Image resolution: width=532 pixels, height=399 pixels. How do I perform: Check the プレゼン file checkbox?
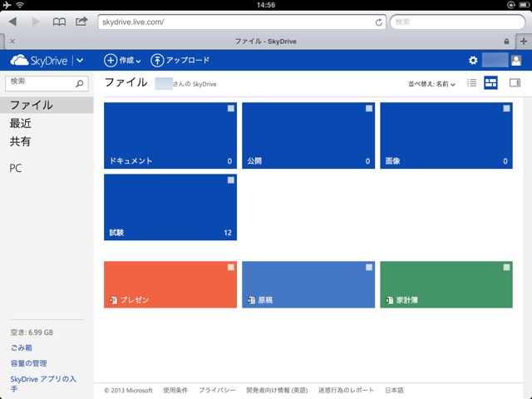231,267
